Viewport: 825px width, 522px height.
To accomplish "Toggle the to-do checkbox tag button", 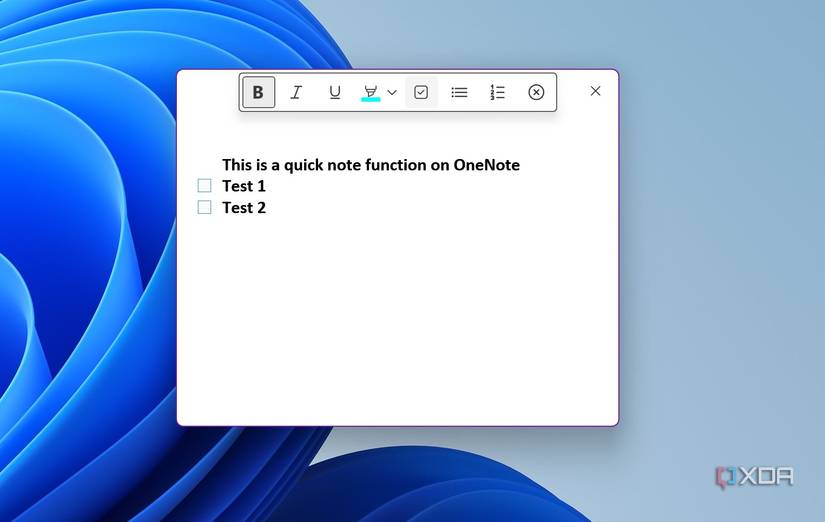I will (x=421, y=92).
